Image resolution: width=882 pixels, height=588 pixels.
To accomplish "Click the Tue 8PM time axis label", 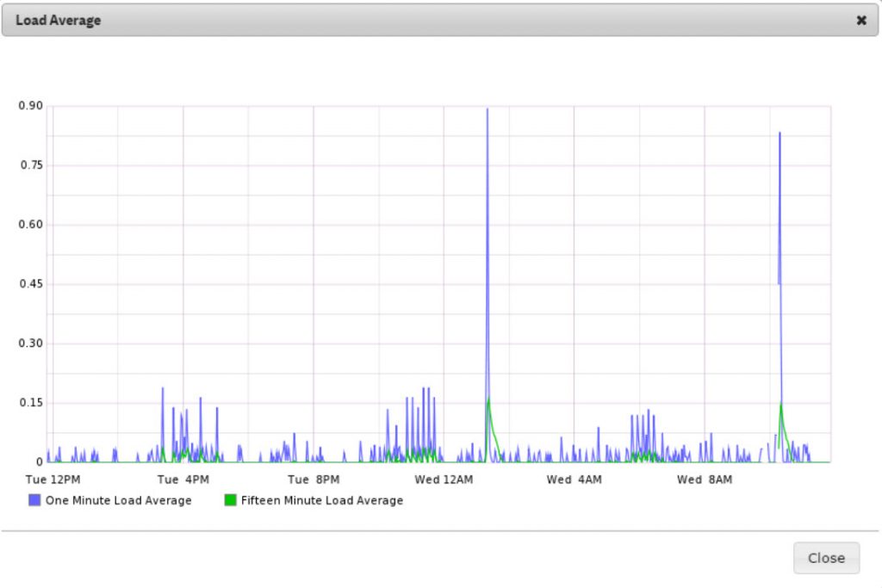I will click(x=314, y=480).
